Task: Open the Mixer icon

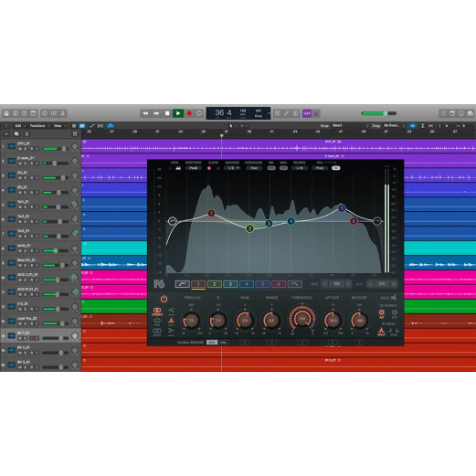Action: click(x=54, y=113)
